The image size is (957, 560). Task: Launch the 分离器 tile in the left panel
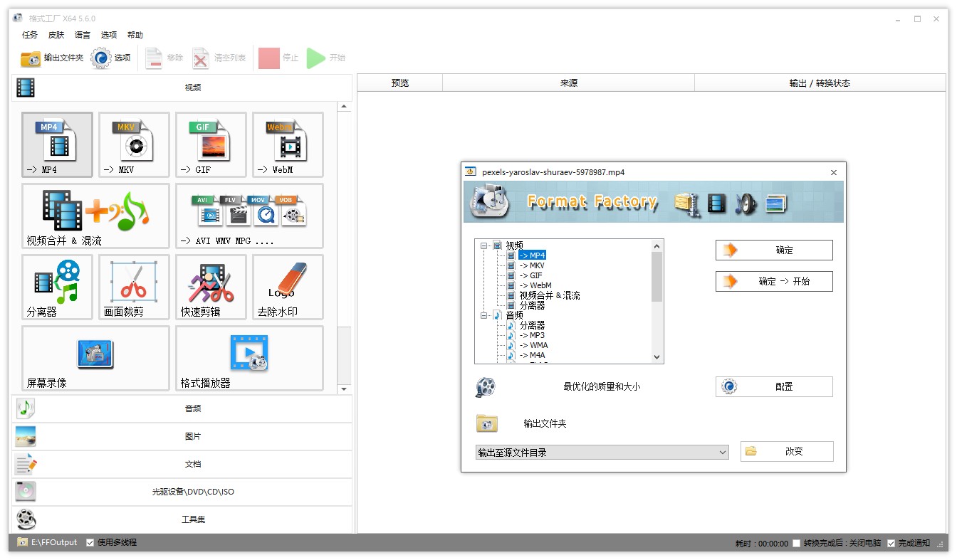pyautogui.click(x=57, y=287)
